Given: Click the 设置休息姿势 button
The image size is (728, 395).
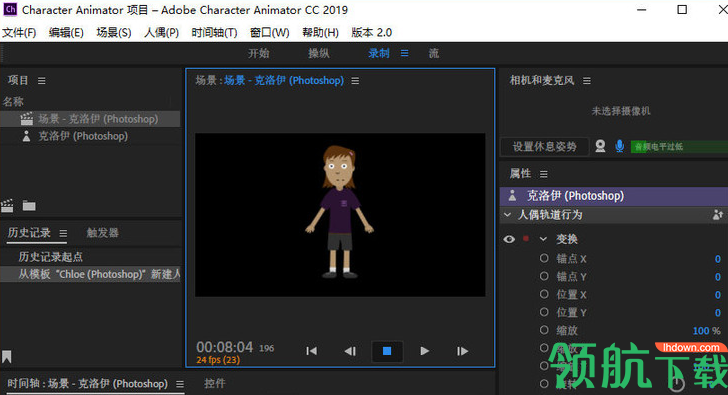Looking at the screenshot, I should [x=544, y=147].
